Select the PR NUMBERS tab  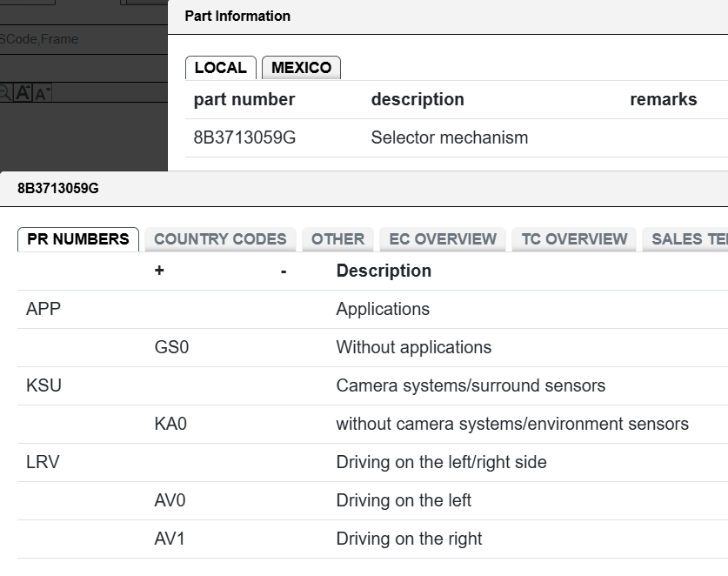78,239
